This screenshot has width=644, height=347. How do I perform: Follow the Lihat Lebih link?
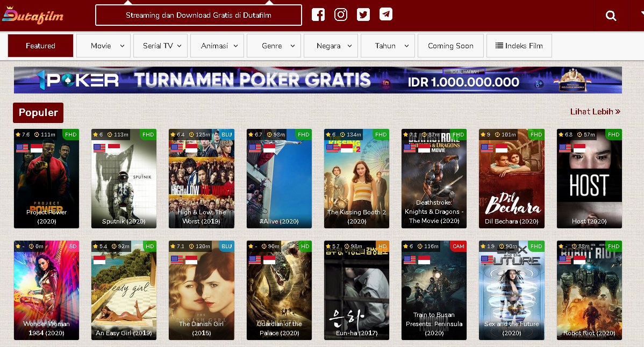595,112
